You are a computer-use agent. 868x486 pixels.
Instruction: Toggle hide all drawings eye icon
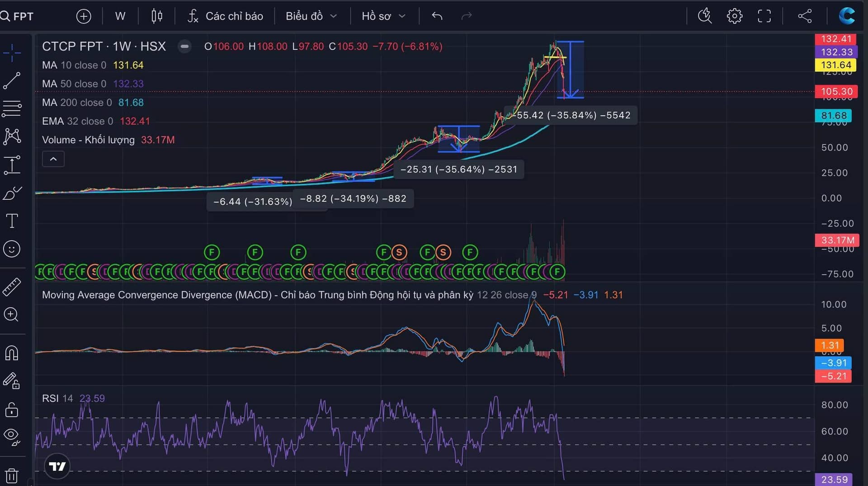point(12,437)
